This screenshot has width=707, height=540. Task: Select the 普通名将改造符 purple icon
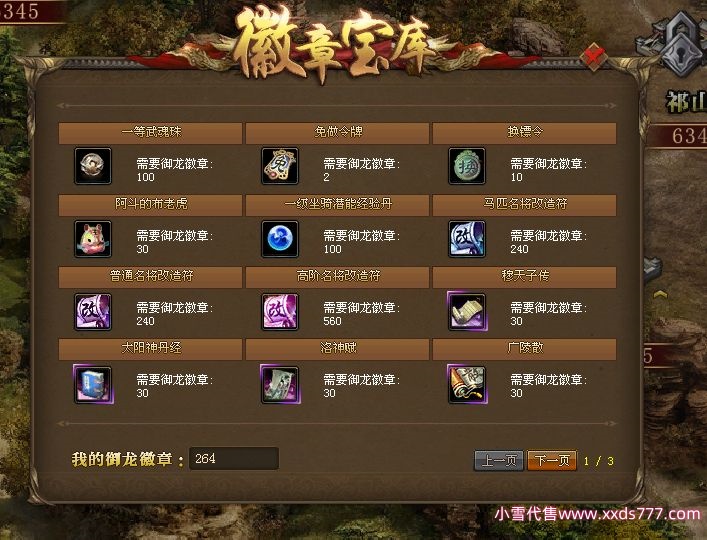(x=93, y=311)
